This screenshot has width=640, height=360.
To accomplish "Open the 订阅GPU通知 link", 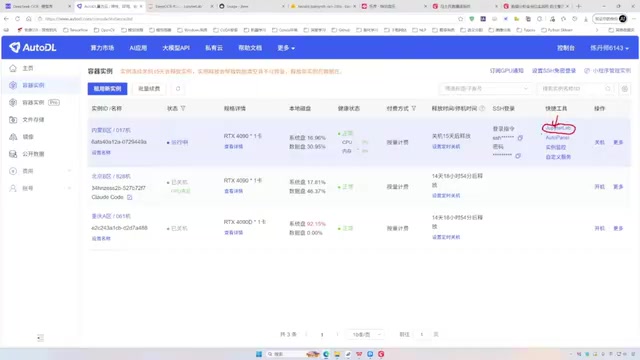I will (x=506, y=71).
